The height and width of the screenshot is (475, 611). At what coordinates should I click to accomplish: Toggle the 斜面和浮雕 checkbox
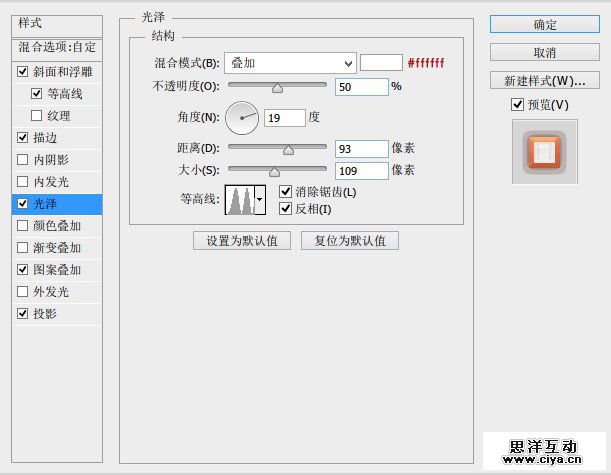pyautogui.click(x=23, y=72)
